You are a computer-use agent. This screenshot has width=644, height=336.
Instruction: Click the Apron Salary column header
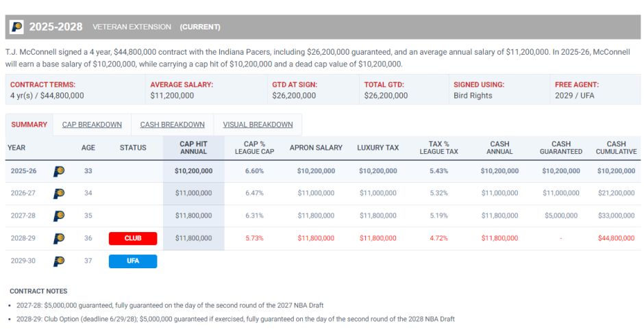[316, 148]
